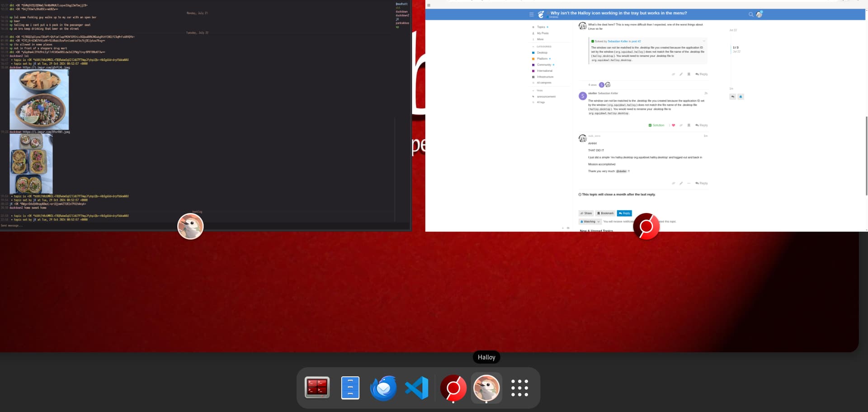Activate the Halloy bird icon in the dock
The image size is (868, 412).
pos(486,388)
